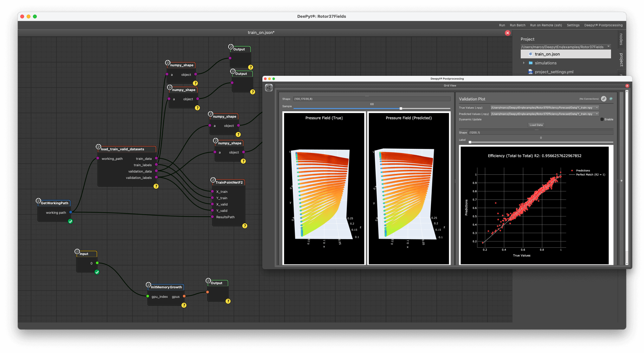Click the simulations folder icon
644x353 pixels.
click(x=531, y=63)
